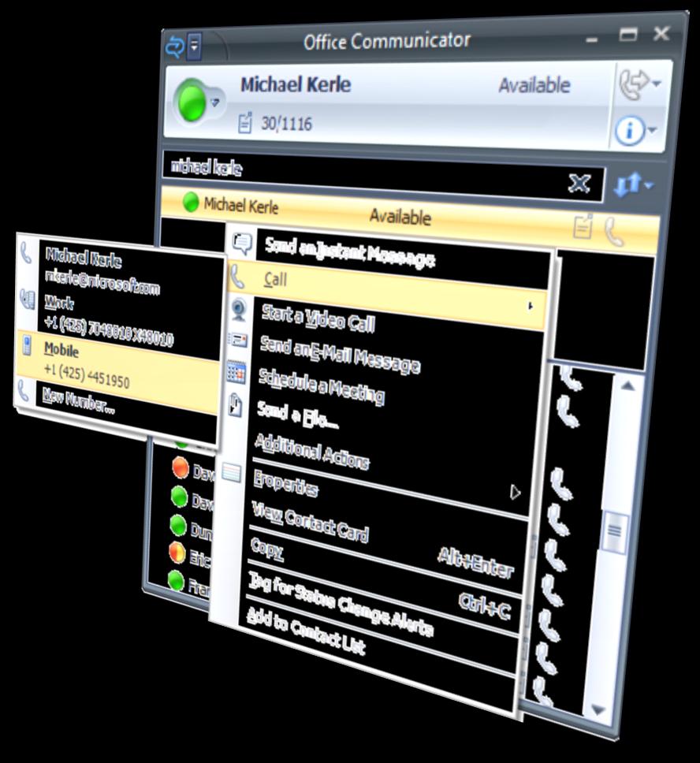
Task: Click the Send an Instant Message speech-bubble icon
Action: (x=242, y=244)
